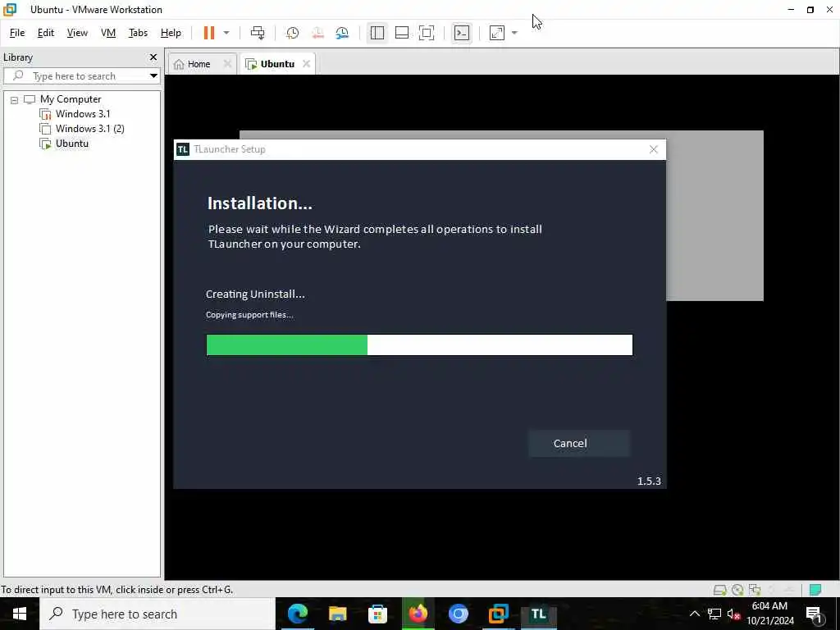Image resolution: width=840 pixels, height=630 pixels.
Task: Close the Library panel
Action: point(153,57)
